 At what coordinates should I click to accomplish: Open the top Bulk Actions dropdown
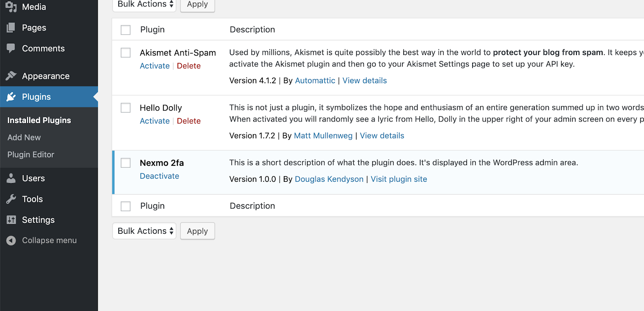pyautogui.click(x=144, y=5)
